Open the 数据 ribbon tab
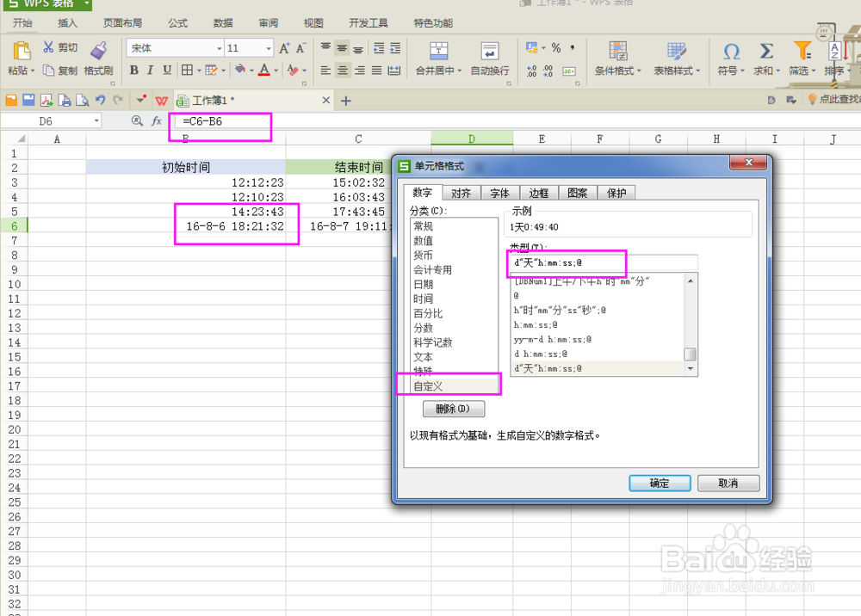 223,23
